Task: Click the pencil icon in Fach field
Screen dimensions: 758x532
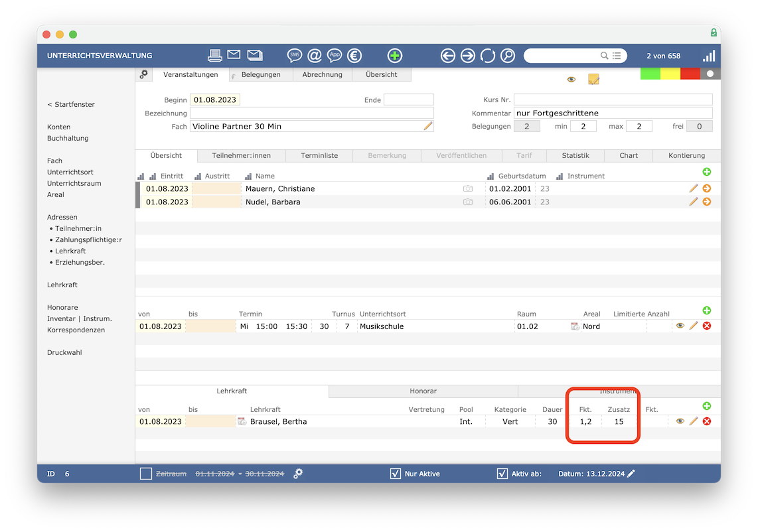Action: click(x=428, y=126)
